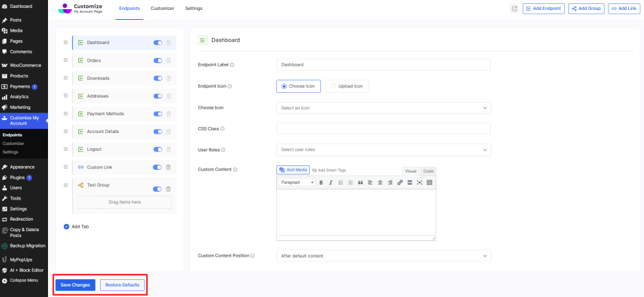Delete the Custom Link endpoint via trash icon
This screenshot has height=297, width=644.
coord(168,167)
